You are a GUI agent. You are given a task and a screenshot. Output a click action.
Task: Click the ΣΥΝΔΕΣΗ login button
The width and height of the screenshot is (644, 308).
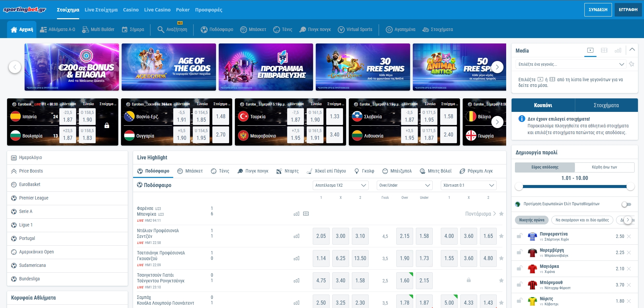point(598,10)
